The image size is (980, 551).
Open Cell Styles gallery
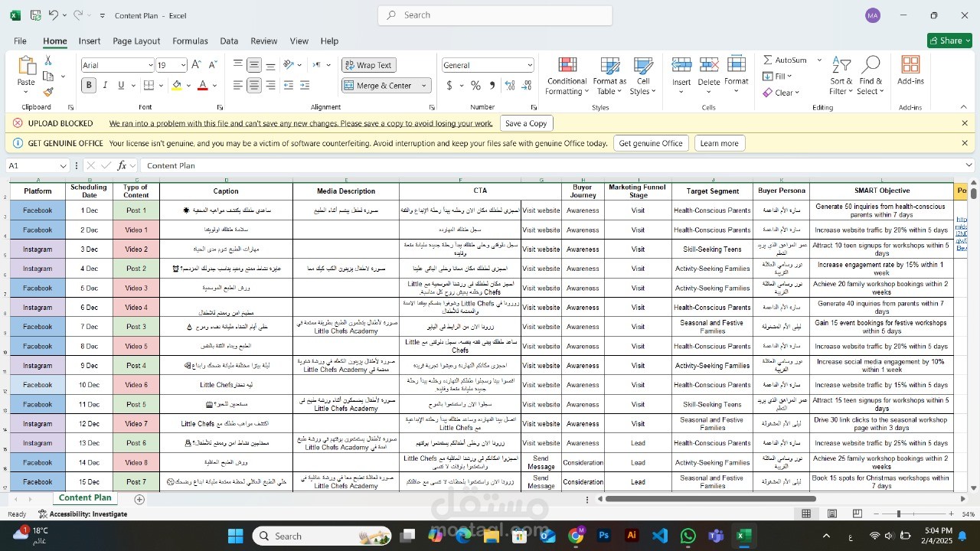[x=643, y=76]
